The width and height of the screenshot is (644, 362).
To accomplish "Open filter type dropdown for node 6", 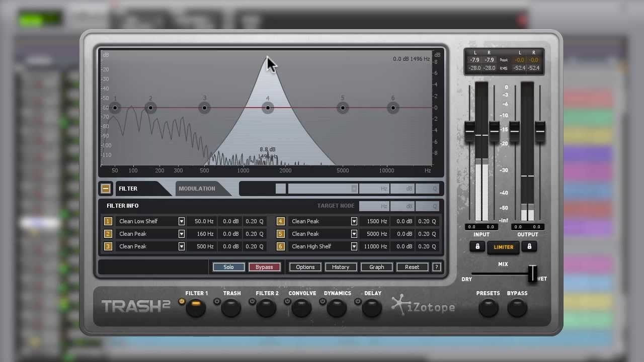I will pos(354,246).
